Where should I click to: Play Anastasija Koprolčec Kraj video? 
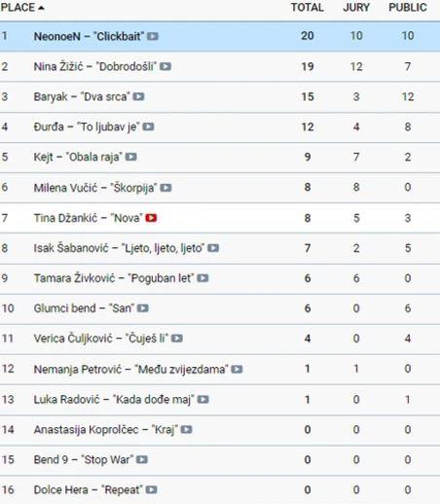click(x=186, y=430)
